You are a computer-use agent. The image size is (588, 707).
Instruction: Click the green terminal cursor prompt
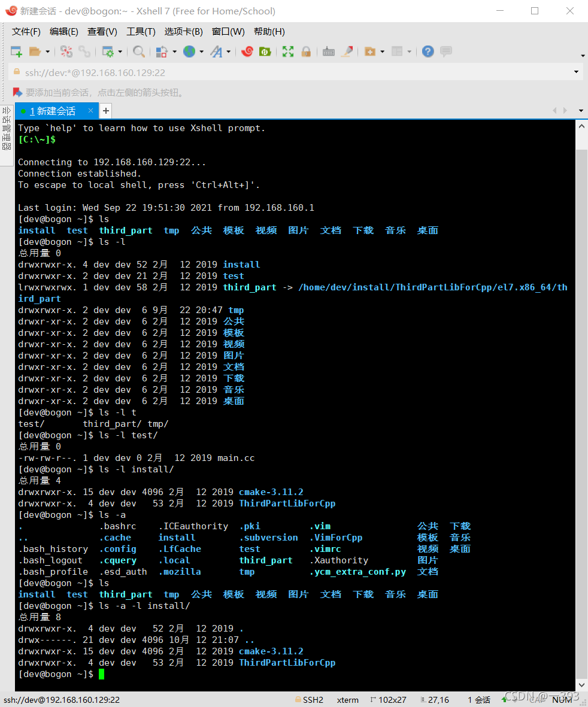click(101, 674)
